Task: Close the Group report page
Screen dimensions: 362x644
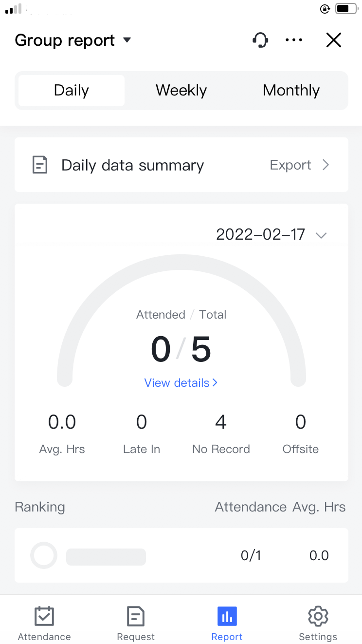Action: [334, 40]
